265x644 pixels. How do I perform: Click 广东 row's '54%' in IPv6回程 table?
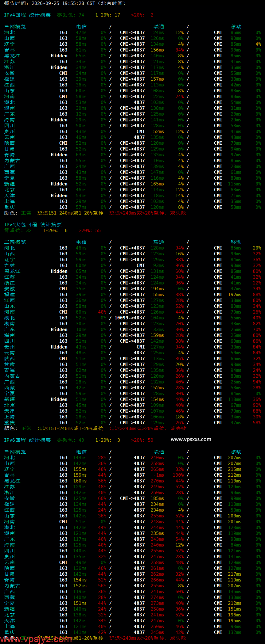pyautogui.click(x=179, y=539)
